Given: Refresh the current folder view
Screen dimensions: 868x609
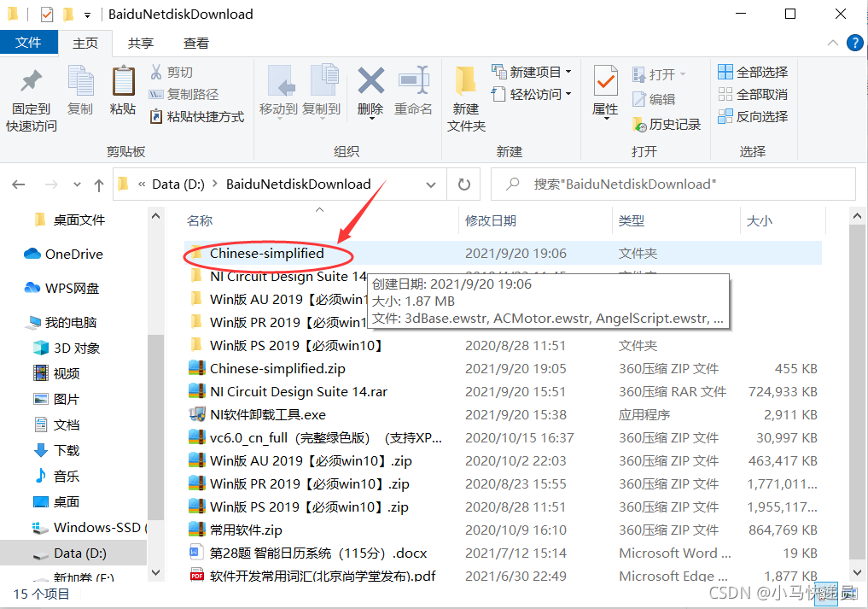Looking at the screenshot, I should coord(464,184).
